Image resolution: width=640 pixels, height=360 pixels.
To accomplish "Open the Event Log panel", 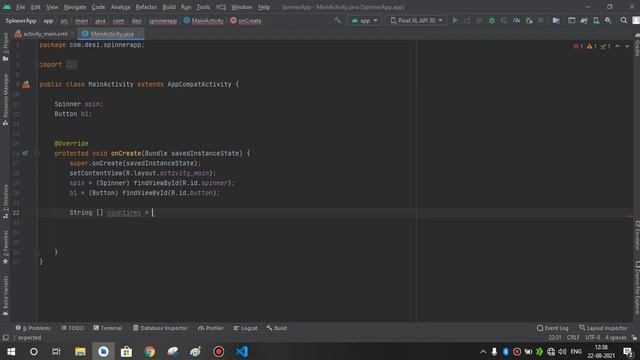I will click(x=553, y=328).
